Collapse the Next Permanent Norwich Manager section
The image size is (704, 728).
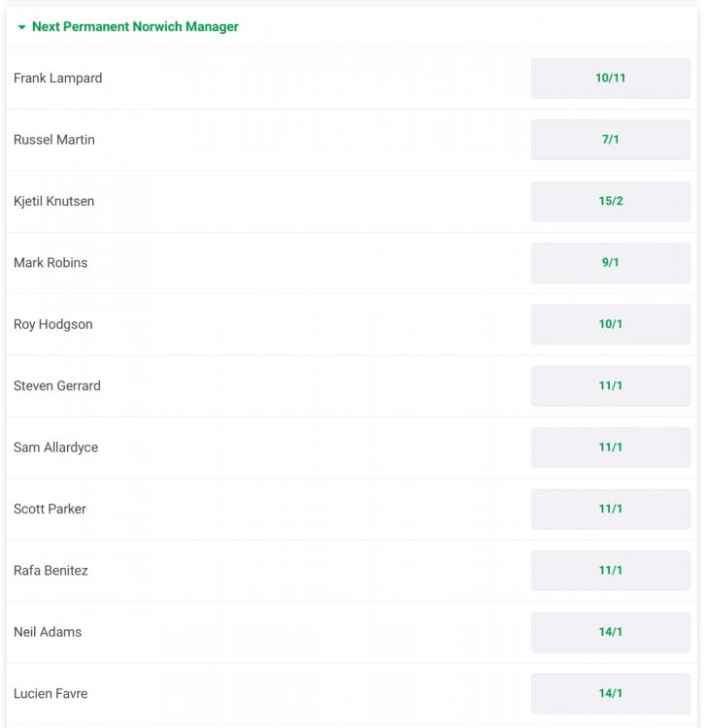(21, 27)
